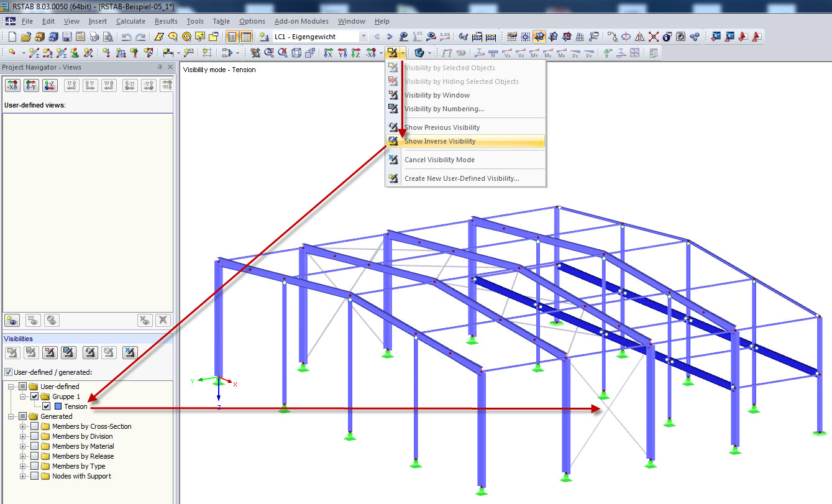Image resolution: width=832 pixels, height=504 pixels.
Task: Select Show Previous Visibility option
Action: coord(465,127)
